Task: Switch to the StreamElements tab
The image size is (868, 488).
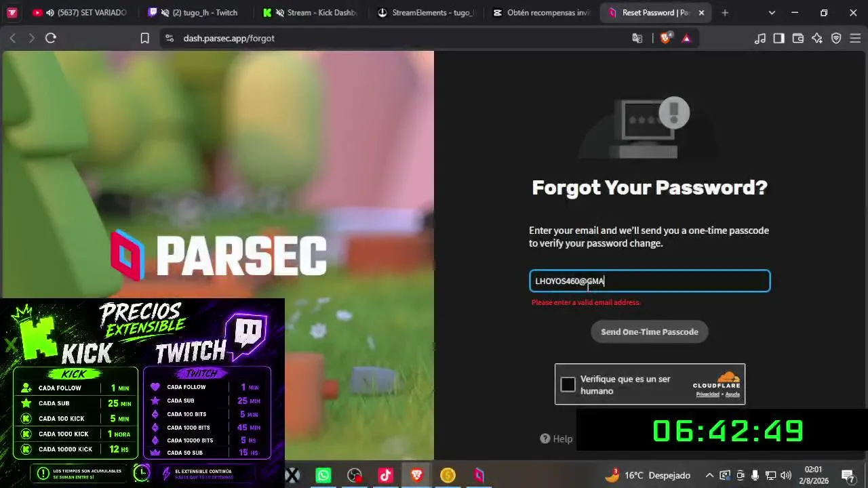Action: [x=425, y=13]
